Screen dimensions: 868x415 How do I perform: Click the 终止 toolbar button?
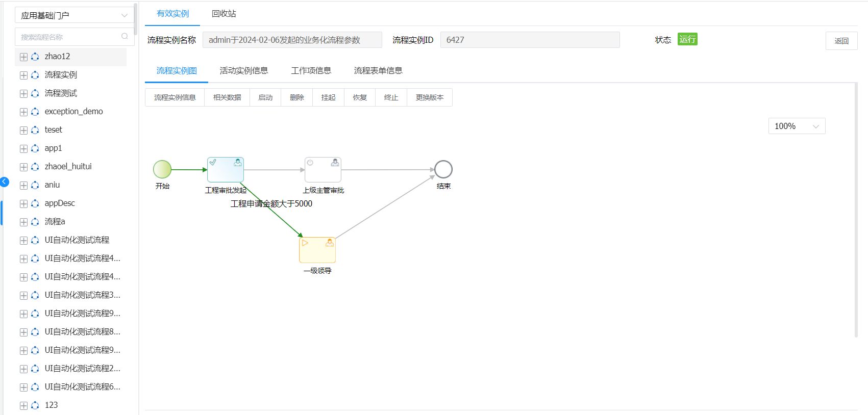click(391, 97)
